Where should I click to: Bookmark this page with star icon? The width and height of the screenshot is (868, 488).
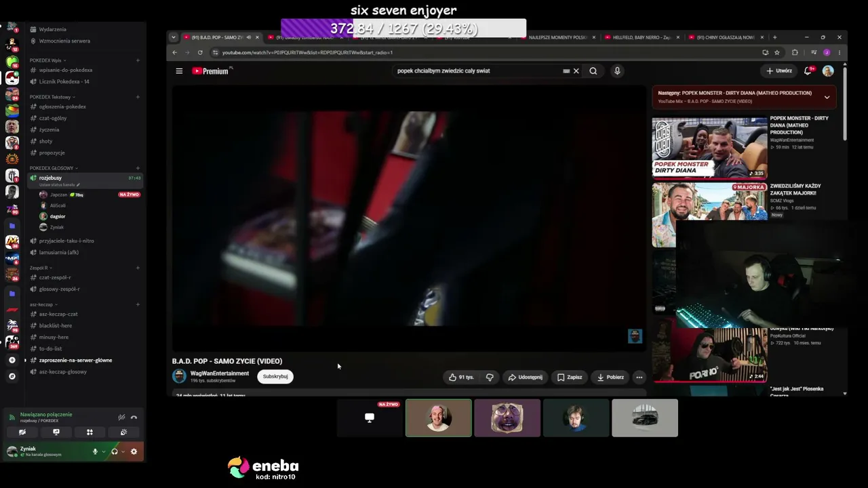tap(777, 52)
